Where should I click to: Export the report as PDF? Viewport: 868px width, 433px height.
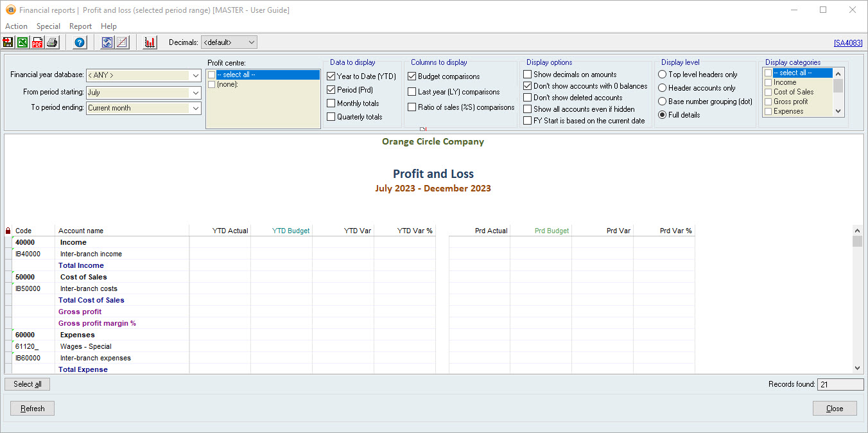click(37, 42)
